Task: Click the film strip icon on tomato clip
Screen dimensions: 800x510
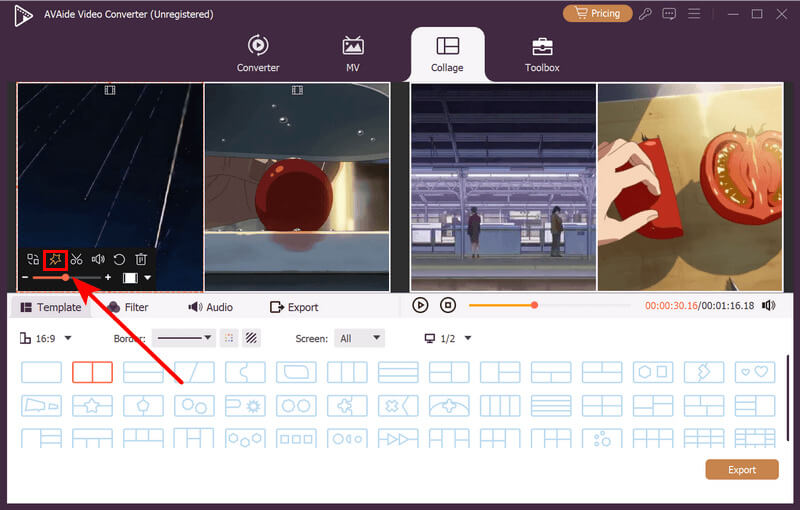Action: coord(297,90)
